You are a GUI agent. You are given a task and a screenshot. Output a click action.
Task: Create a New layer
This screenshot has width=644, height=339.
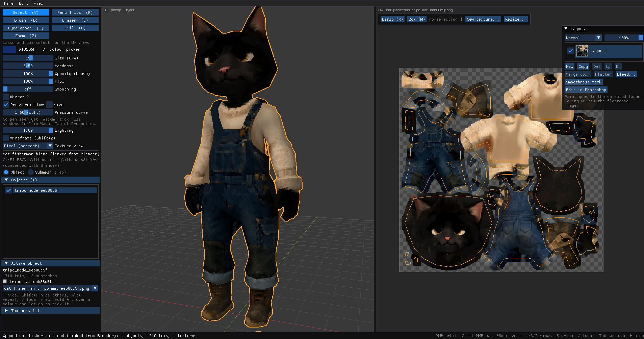coord(570,67)
